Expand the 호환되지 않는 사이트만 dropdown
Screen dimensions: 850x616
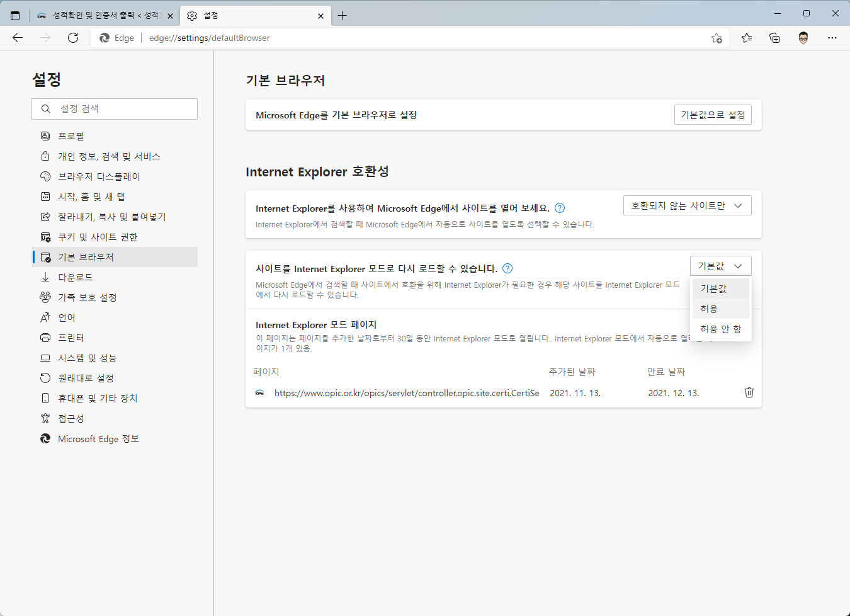point(688,205)
